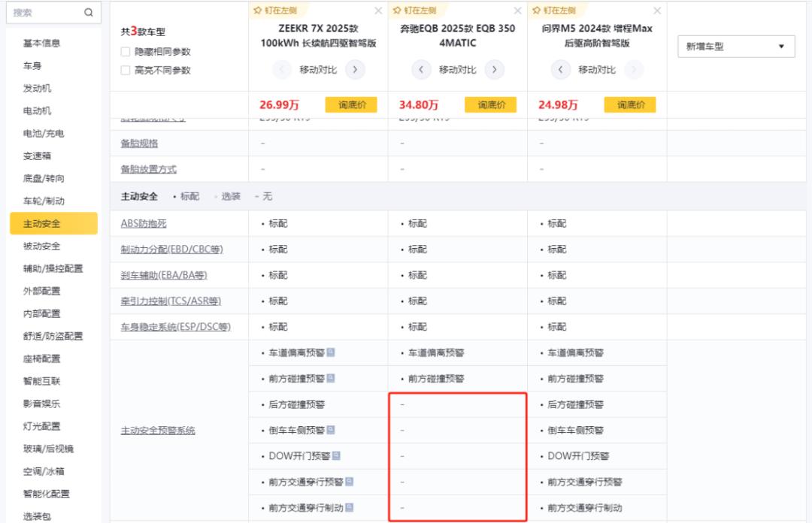
Task: Open 牵引力控制(TCS/ASR等) explanation
Action: (171, 301)
